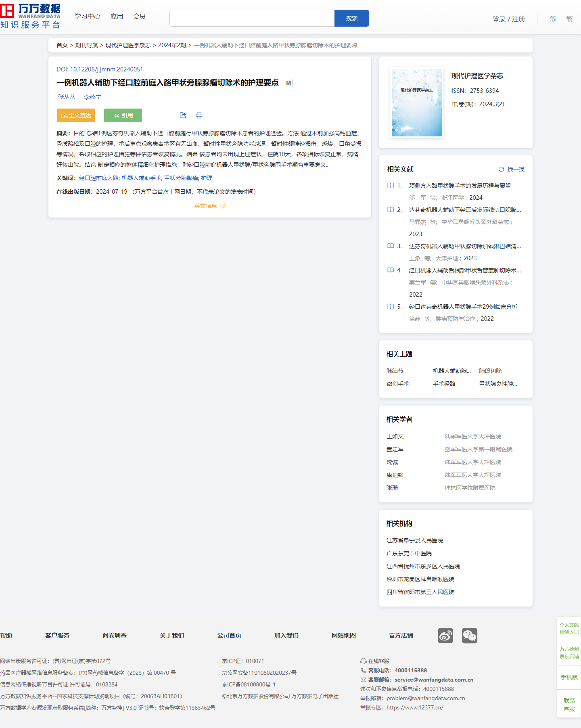The height and width of the screenshot is (728, 581).
Task: Open institution 四川省资阳市第三人民医院
Action: (420, 592)
